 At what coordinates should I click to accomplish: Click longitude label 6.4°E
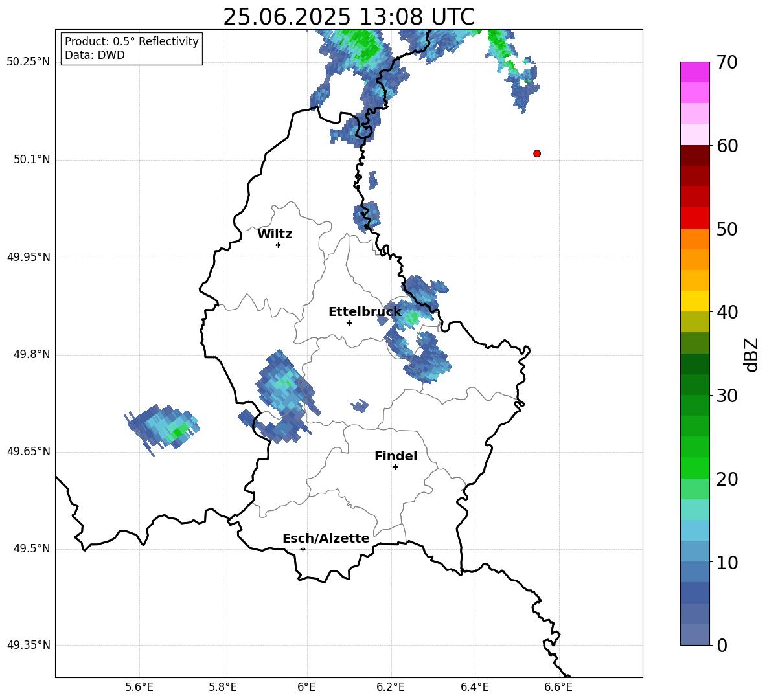pos(474,687)
